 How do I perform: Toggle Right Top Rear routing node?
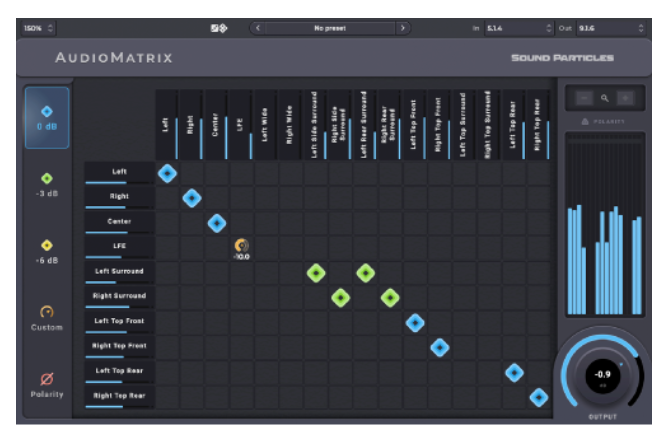(x=539, y=397)
